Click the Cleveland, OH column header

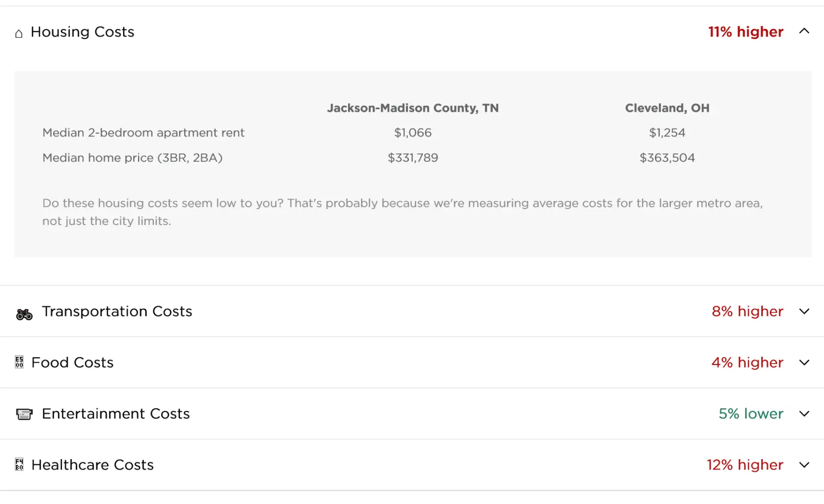(667, 108)
